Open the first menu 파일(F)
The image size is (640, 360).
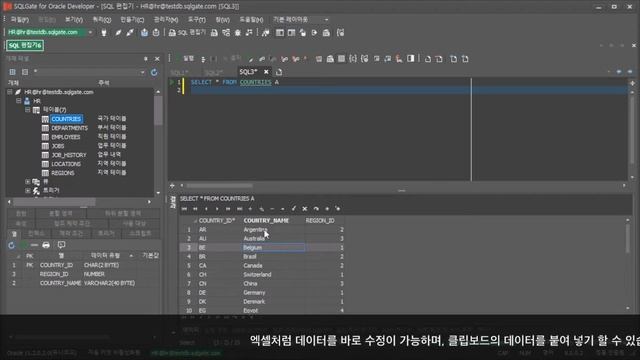pyautogui.click(x=20, y=20)
